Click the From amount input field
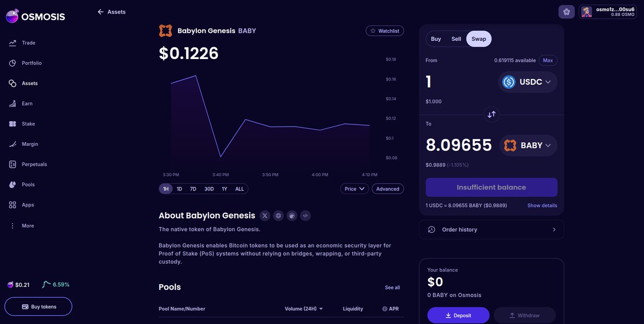The width and height of the screenshot is (644, 324). click(x=459, y=82)
